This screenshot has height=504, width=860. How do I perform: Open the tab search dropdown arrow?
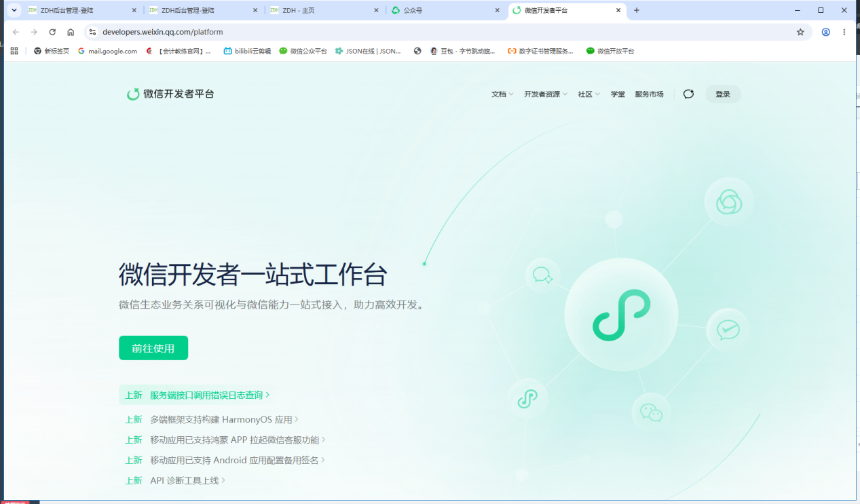tap(14, 10)
